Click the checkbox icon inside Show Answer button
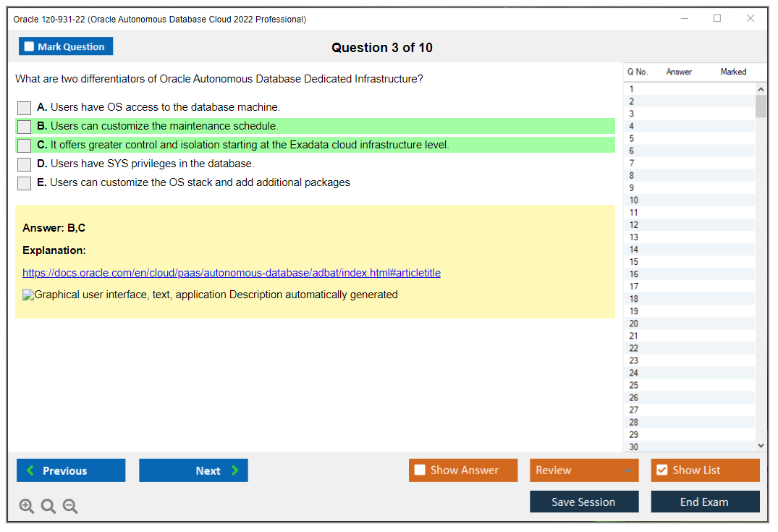The image size is (778, 532). pos(420,470)
